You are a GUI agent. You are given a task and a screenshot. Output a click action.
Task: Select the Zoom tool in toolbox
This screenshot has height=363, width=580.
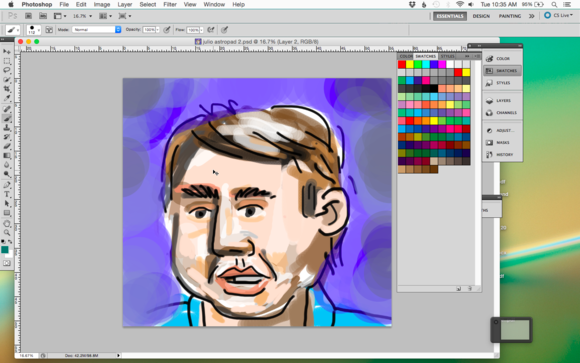[x=7, y=233]
